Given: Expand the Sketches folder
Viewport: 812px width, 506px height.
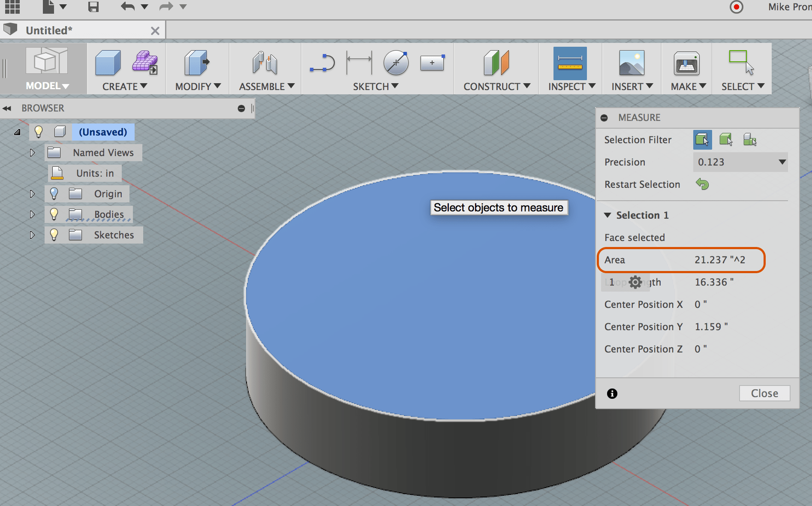Looking at the screenshot, I should [x=32, y=235].
